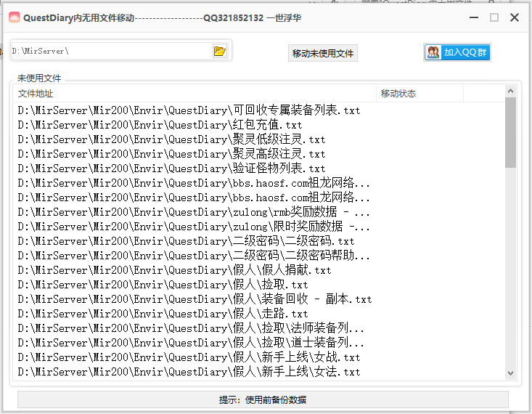Select the 红包充值.txt row
532x414 pixels.
[x=258, y=125]
